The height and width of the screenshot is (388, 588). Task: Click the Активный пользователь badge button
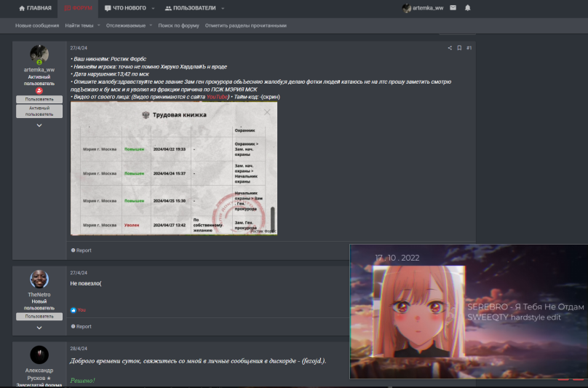click(x=39, y=111)
